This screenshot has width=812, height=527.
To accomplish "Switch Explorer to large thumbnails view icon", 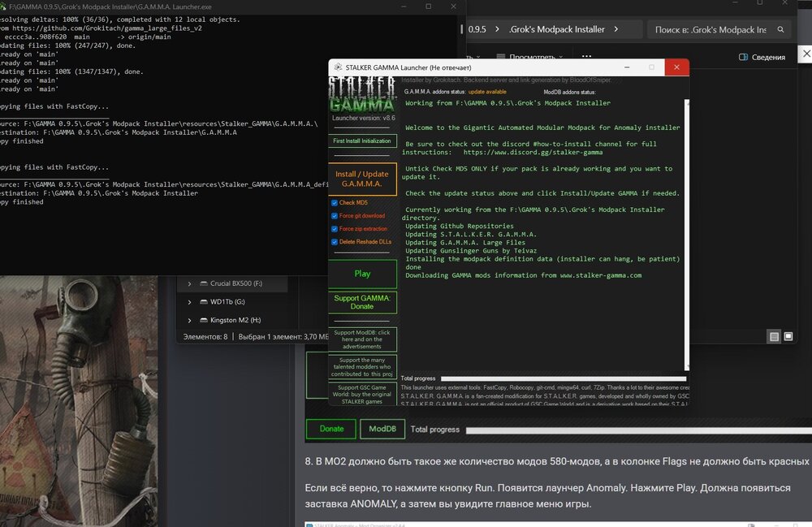I will tap(788, 336).
